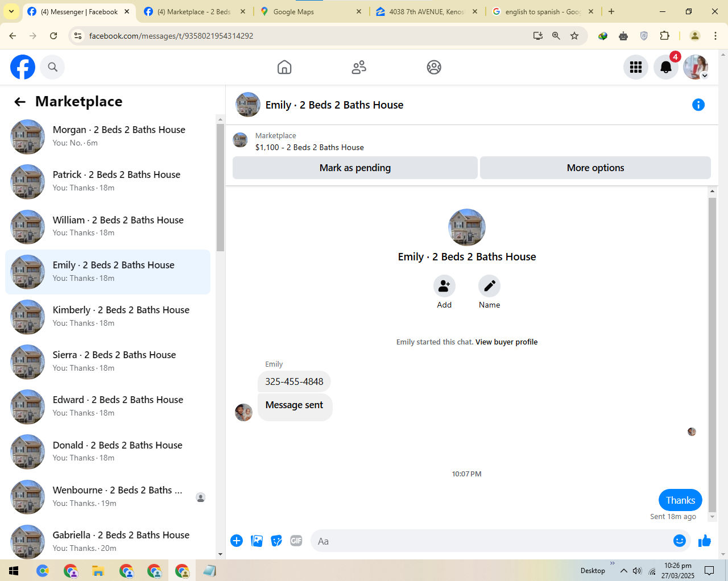Choose a sticker from the sticker icon
The image size is (728, 581).
pos(276,541)
